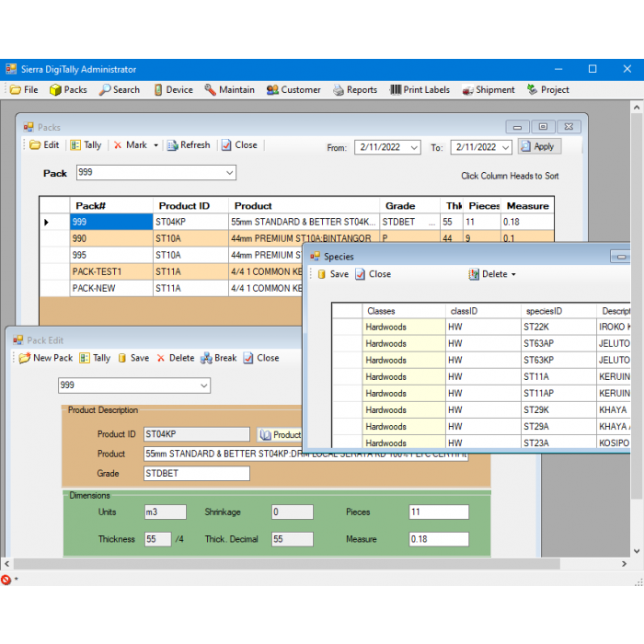Click the Apply button
644x644 pixels.
[538, 146]
